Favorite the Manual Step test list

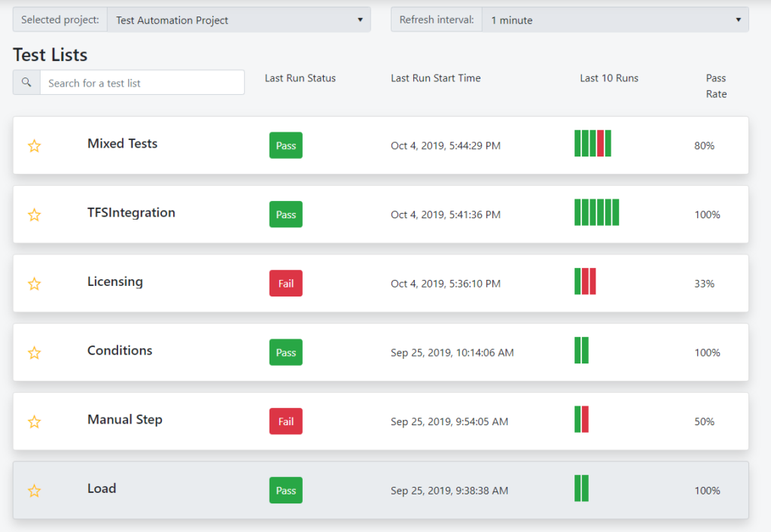[x=35, y=422]
